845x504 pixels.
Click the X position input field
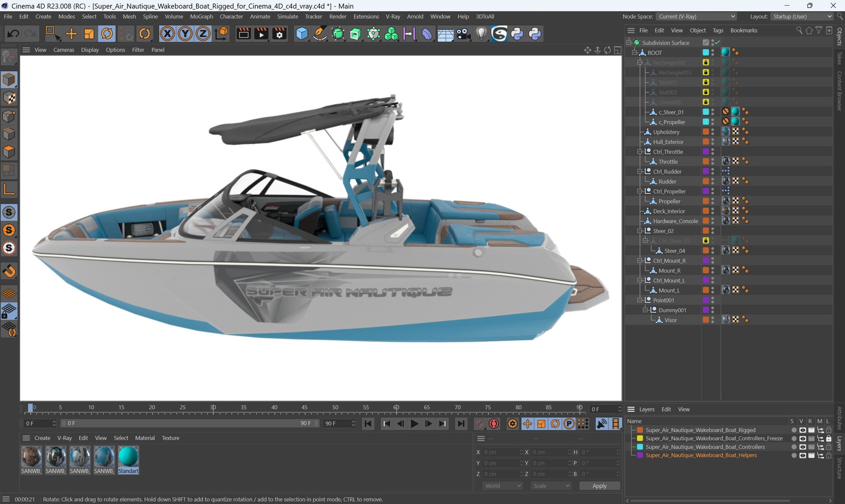click(503, 452)
